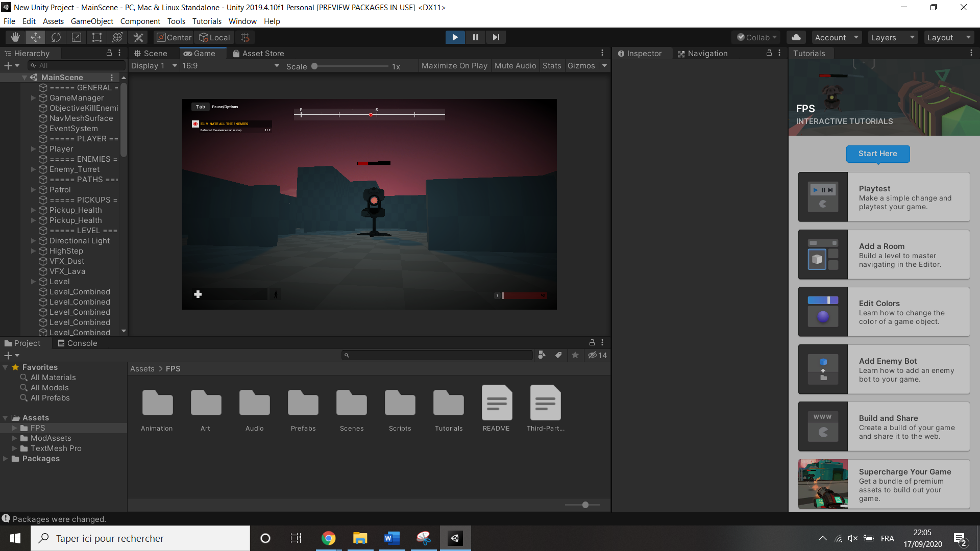Open the Tutorials panel options menu

tap(971, 53)
